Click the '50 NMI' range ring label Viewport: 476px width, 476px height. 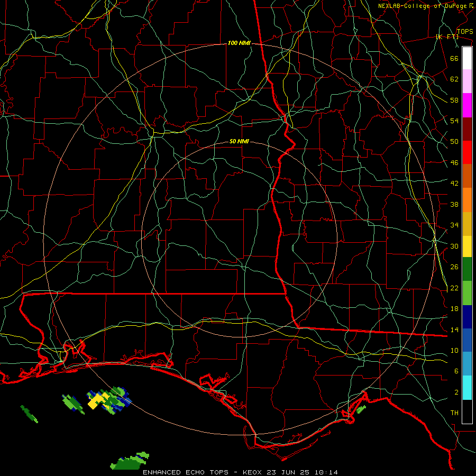(239, 141)
